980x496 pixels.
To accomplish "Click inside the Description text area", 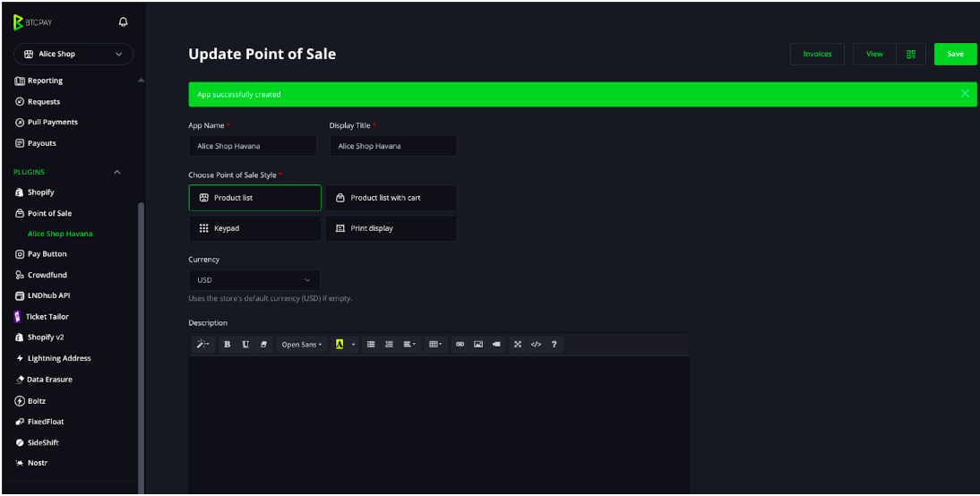I will [439, 424].
